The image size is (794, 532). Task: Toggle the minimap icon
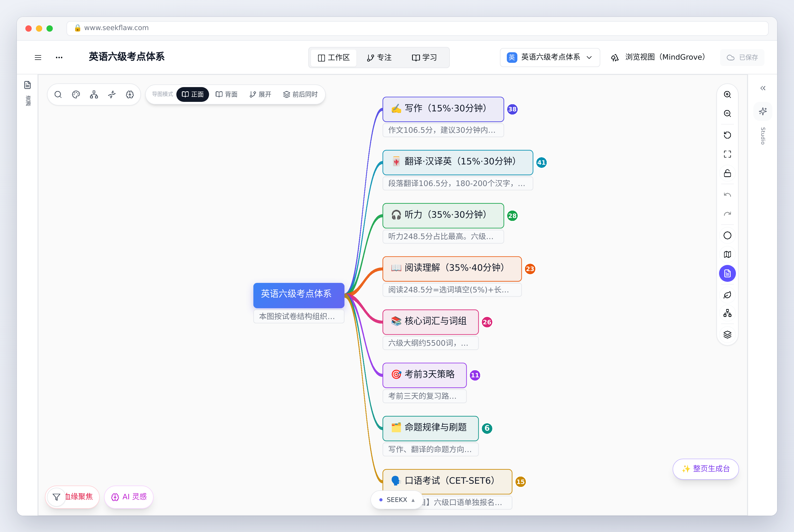[727, 254]
